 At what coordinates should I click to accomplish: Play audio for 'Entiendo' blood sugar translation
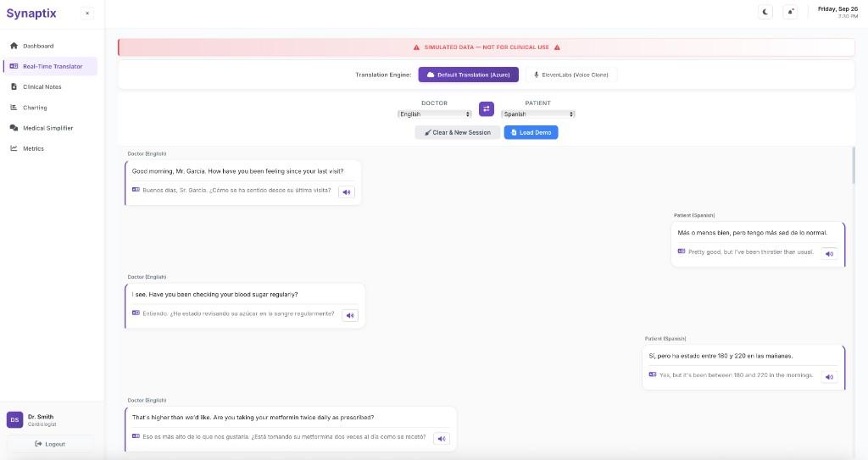click(x=350, y=315)
